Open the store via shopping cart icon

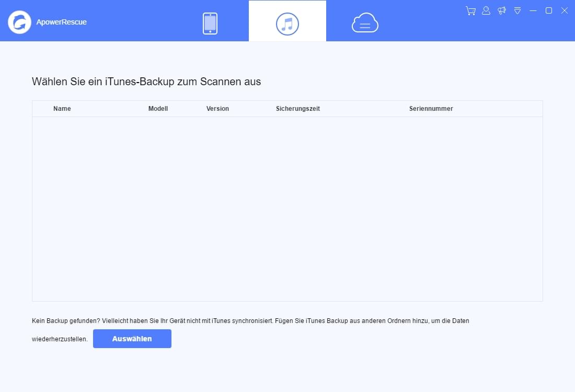470,10
